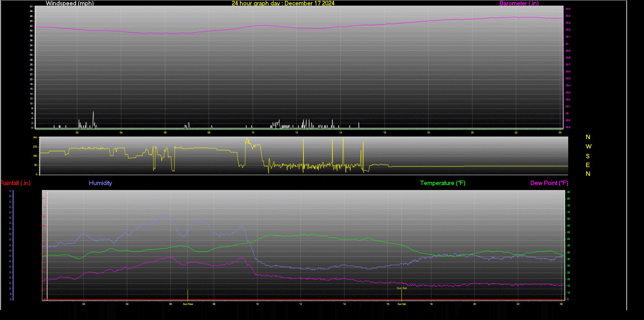Click '29.5' on the barometer axis

(568, 78)
